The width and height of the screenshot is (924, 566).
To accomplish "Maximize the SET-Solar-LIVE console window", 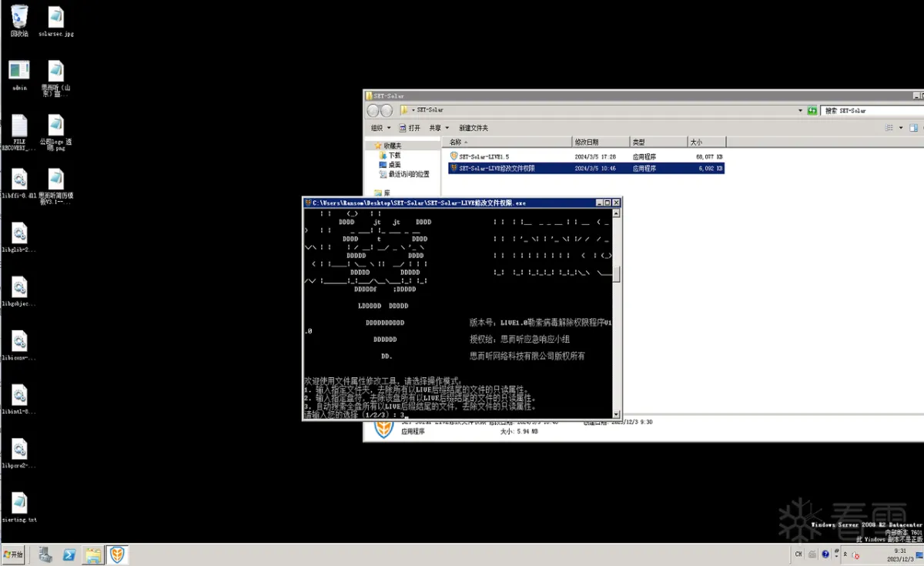I will (608, 203).
